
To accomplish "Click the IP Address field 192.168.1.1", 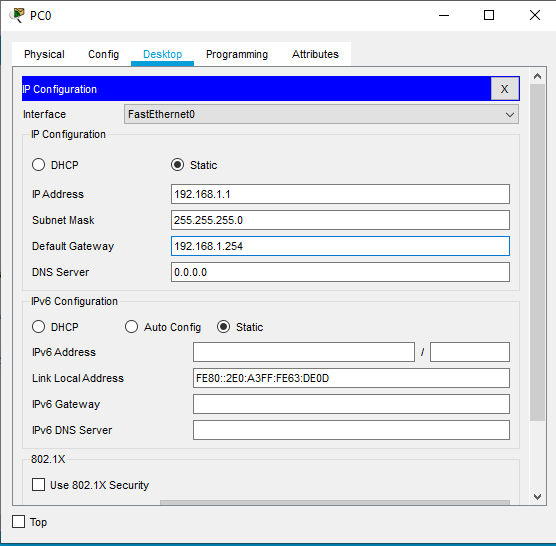I will pyautogui.click(x=340, y=194).
